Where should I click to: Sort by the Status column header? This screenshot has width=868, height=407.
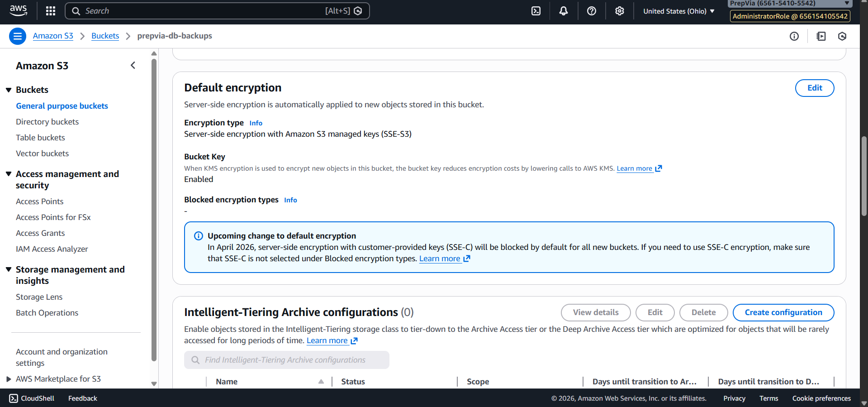click(x=353, y=382)
